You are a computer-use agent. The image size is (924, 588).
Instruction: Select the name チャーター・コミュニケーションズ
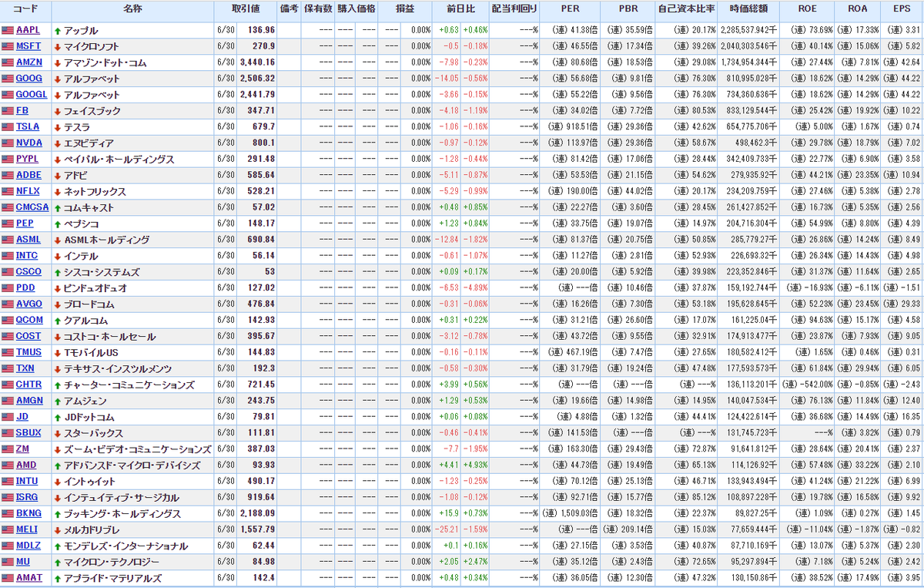(x=129, y=385)
